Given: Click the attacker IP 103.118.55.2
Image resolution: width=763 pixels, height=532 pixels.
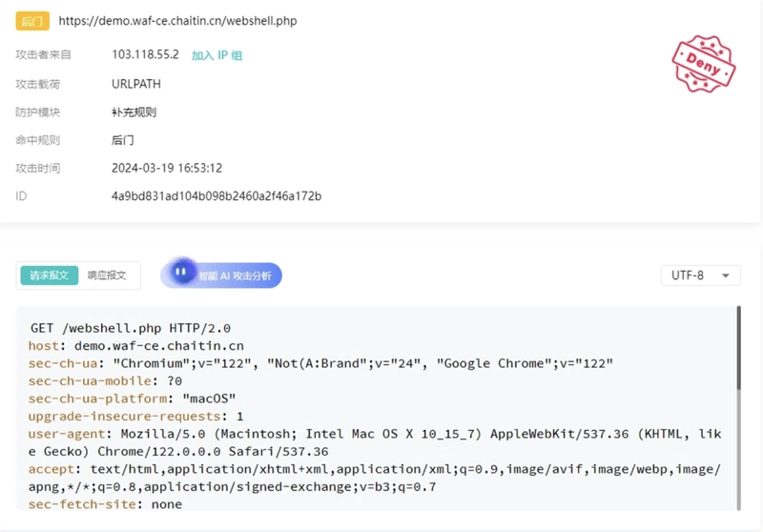Looking at the screenshot, I should (x=146, y=54).
